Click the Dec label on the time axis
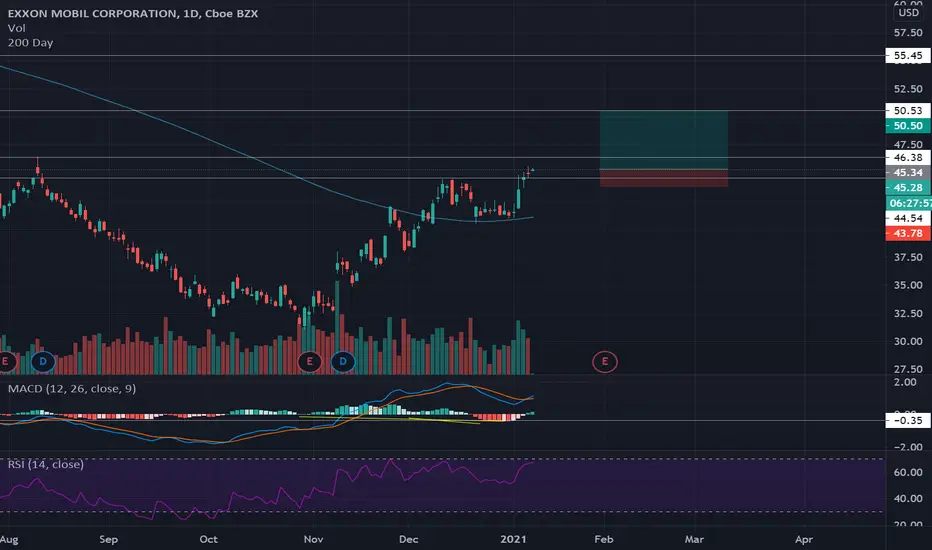This screenshot has height=550, width=932. point(408,539)
